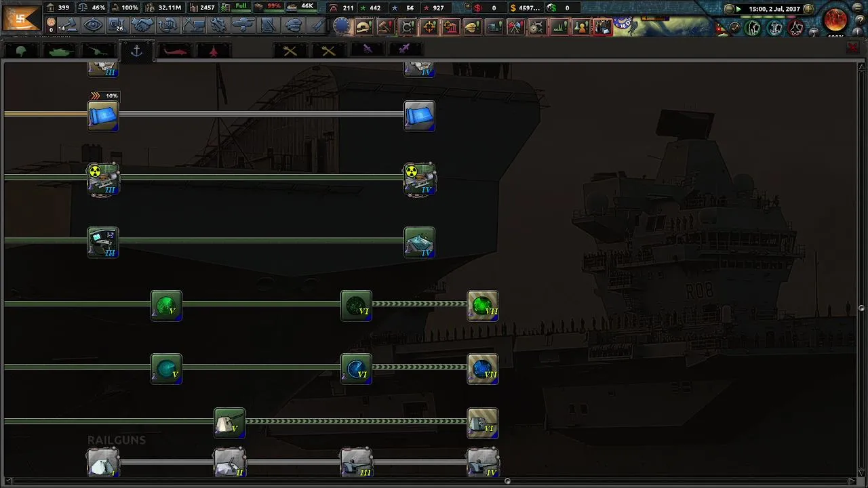The height and width of the screenshot is (488, 868).
Task: Close the research tree with red X
Action: (x=852, y=47)
